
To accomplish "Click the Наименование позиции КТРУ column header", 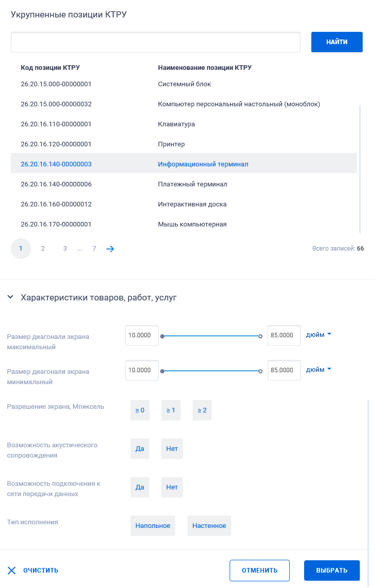I will click(205, 68).
